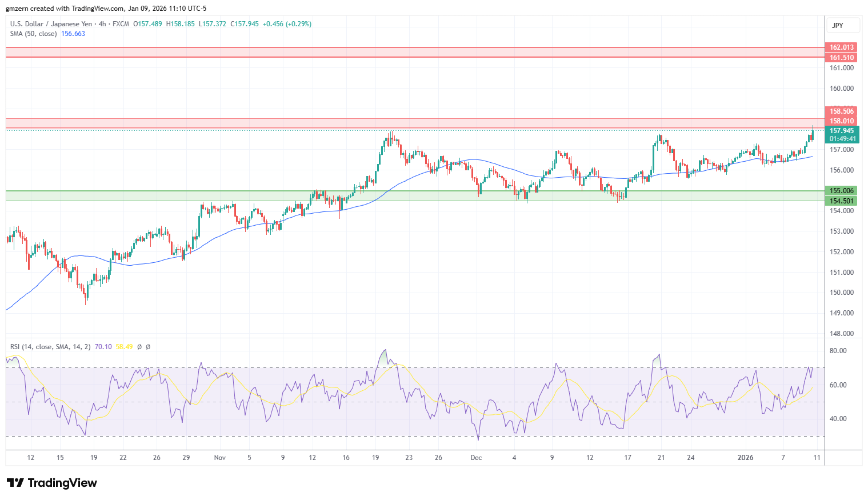Select the SMA value 156.663
868x500 pixels.
pos(73,34)
